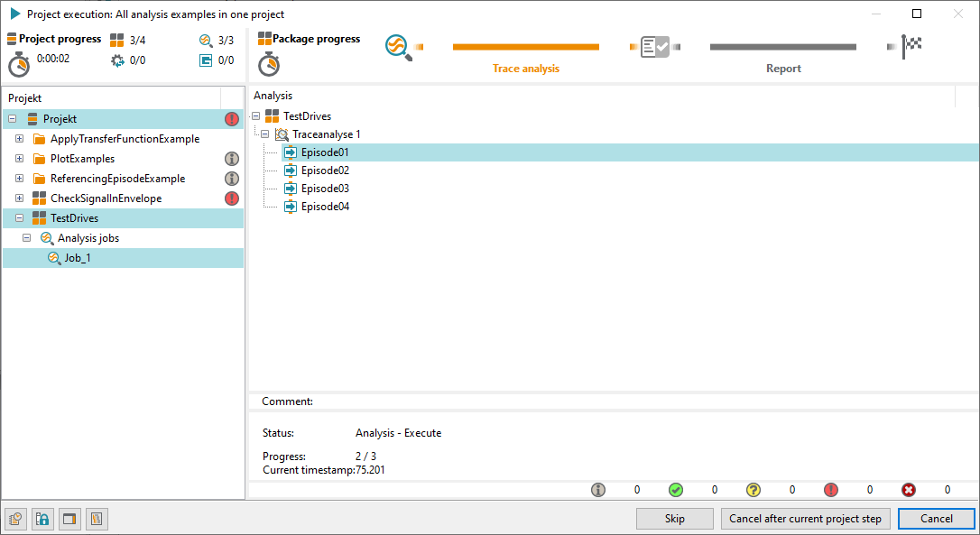Click the window layout icon in bottom toolbar

(x=69, y=519)
